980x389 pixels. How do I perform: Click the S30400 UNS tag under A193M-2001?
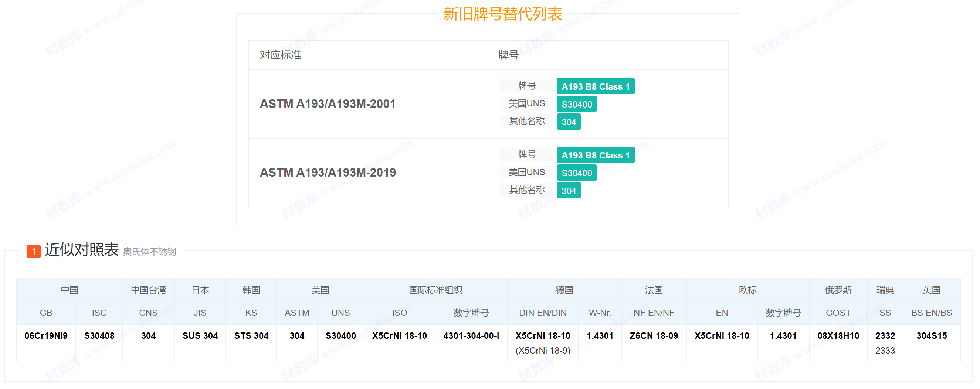[576, 104]
